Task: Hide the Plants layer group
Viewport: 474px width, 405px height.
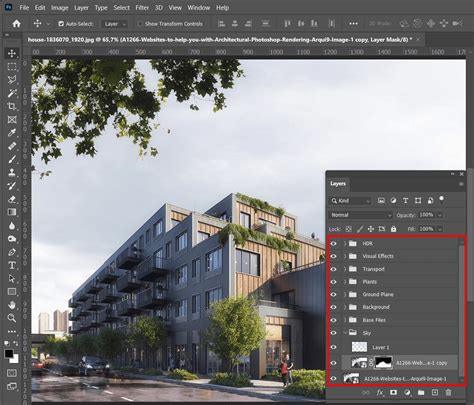Action: [334, 282]
